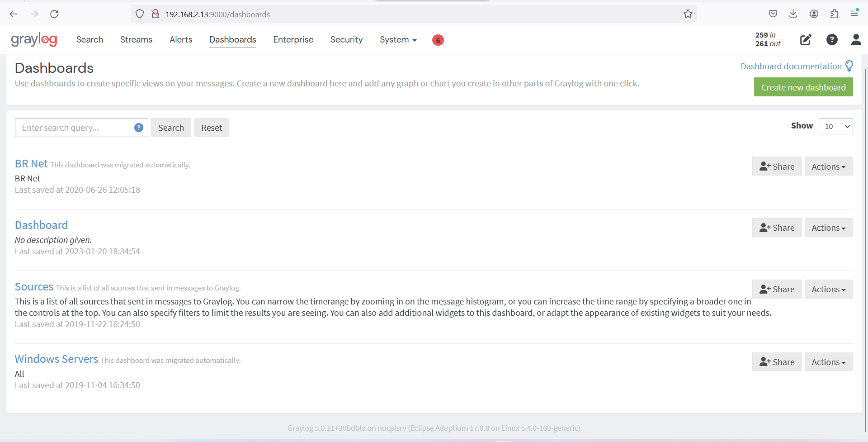Open the Actions dropdown for Sources
This screenshot has width=868, height=442.
(x=828, y=289)
